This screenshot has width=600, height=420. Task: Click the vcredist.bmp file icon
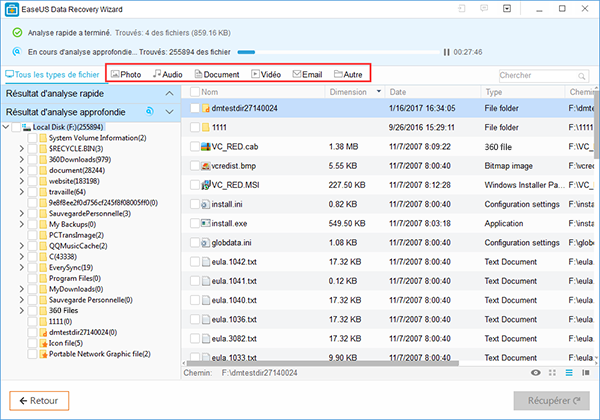(x=206, y=166)
